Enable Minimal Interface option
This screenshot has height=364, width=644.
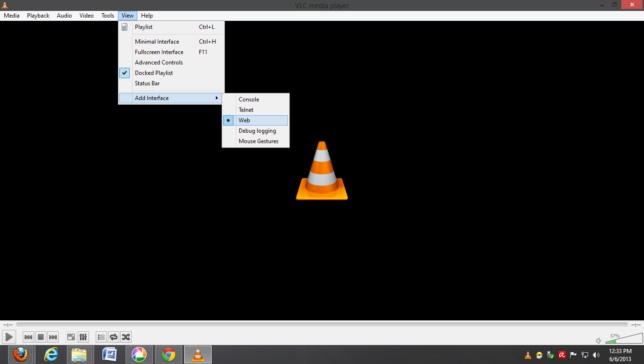(x=171, y=42)
